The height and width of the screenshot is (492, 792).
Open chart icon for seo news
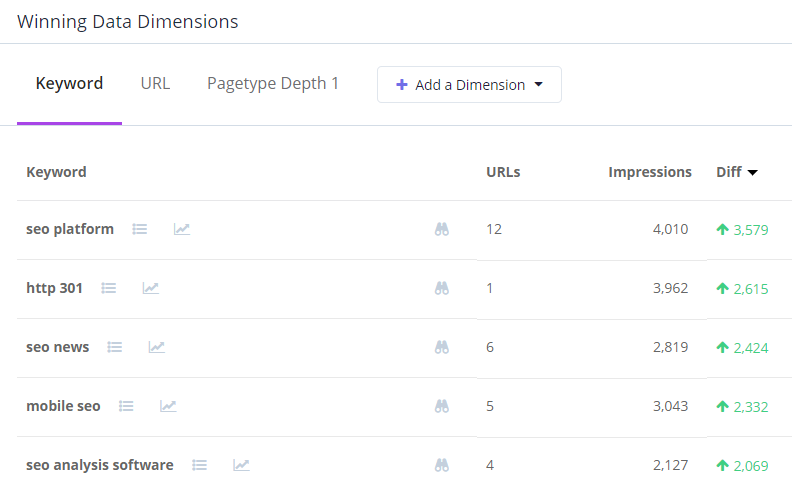(157, 347)
